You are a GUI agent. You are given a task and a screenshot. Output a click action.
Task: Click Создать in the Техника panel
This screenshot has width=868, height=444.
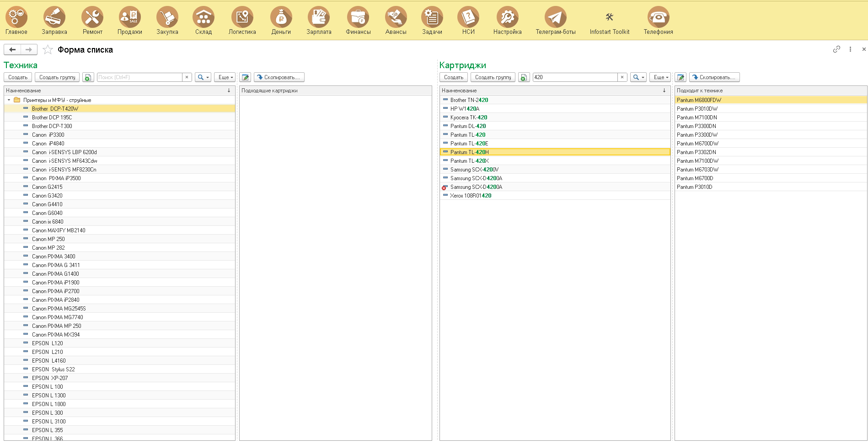pyautogui.click(x=18, y=77)
